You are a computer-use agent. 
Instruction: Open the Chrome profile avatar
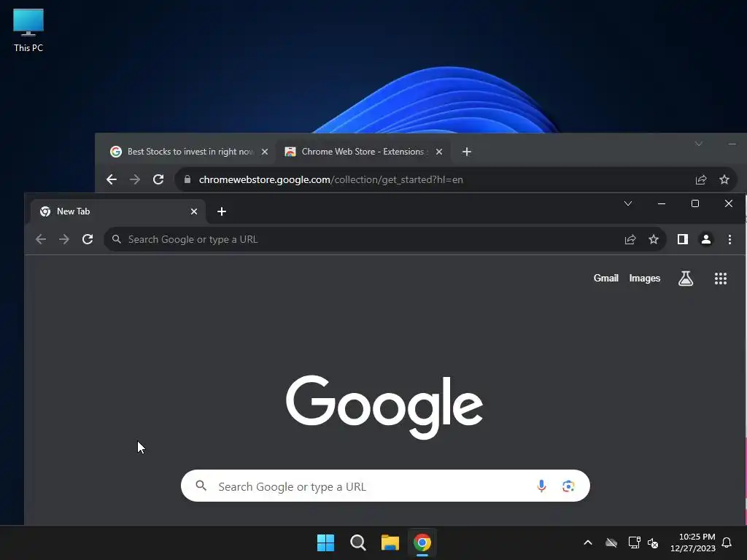coord(706,239)
